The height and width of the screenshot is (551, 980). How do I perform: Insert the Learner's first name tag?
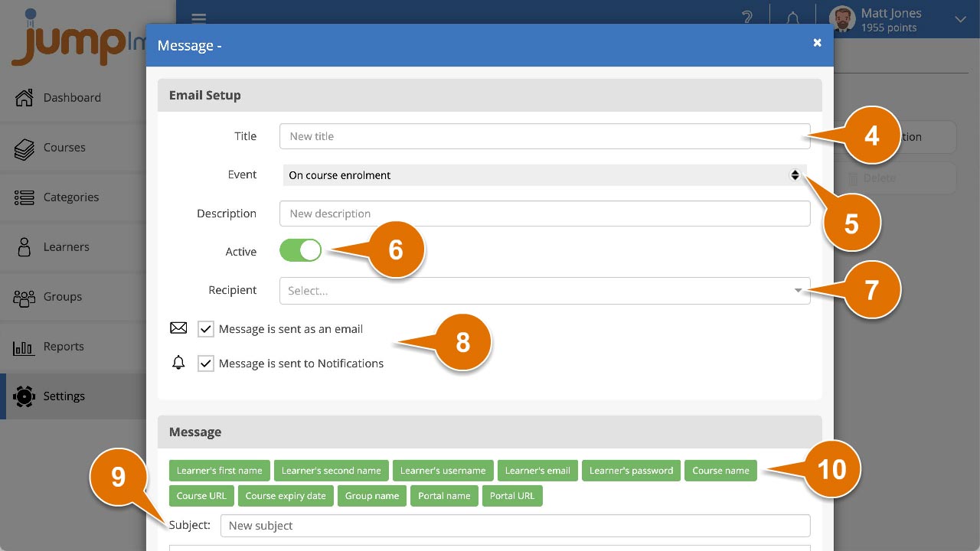pos(219,471)
